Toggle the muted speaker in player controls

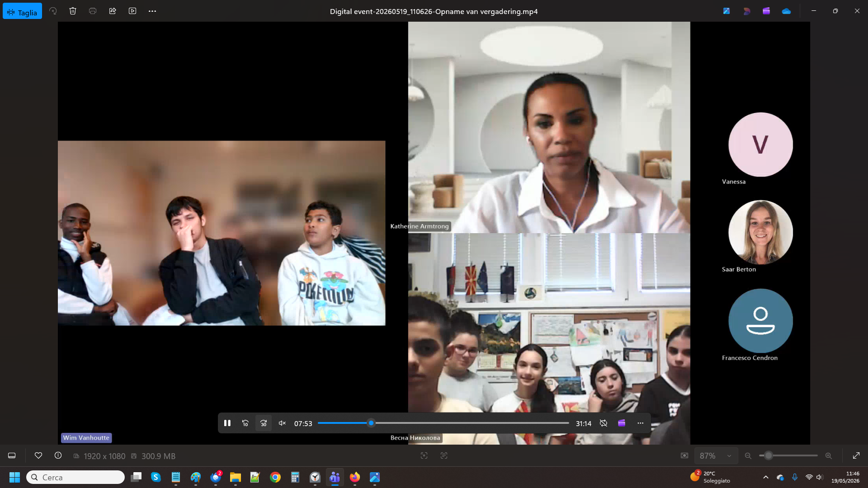point(282,423)
